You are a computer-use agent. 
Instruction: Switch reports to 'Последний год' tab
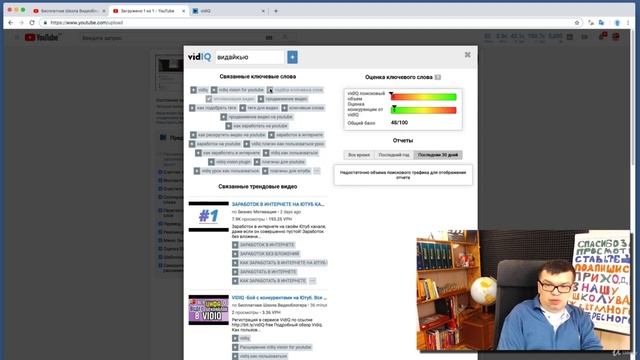394,155
